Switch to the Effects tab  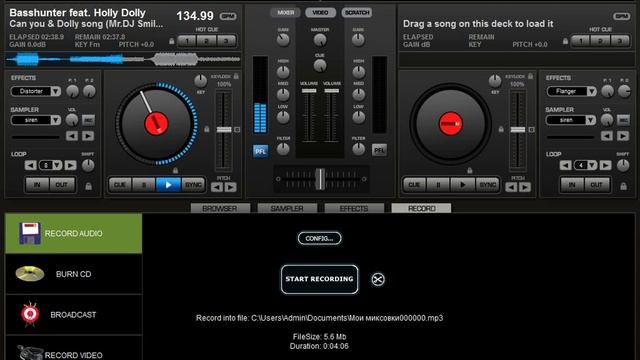[354, 208]
